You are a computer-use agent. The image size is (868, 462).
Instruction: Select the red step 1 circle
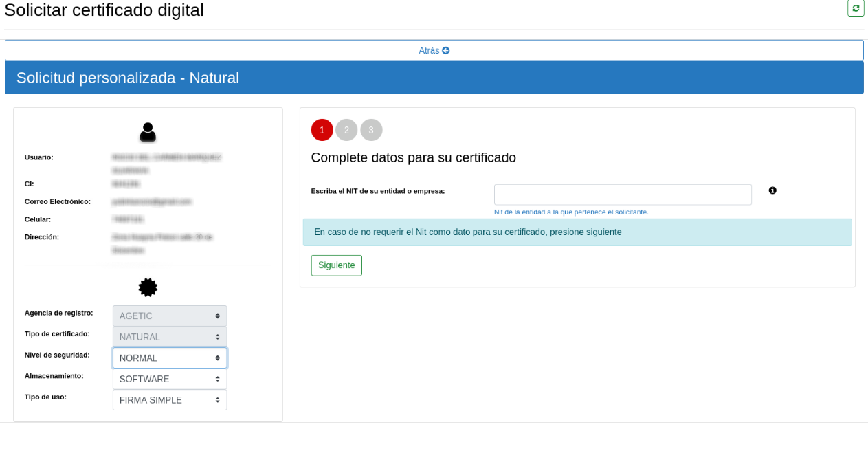click(x=322, y=130)
